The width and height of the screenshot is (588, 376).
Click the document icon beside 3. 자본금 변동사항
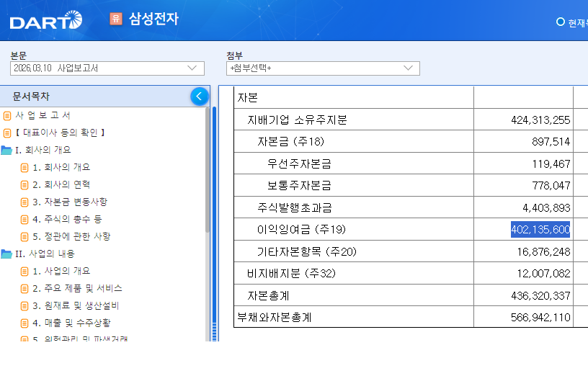(24, 202)
